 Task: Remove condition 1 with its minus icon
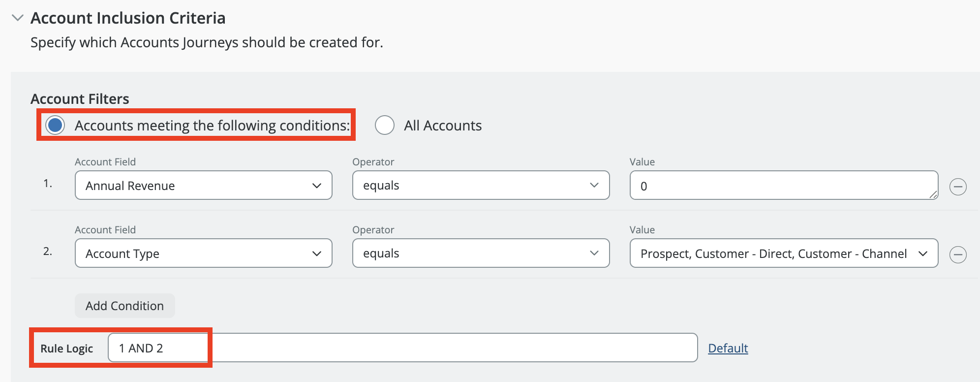[958, 187]
